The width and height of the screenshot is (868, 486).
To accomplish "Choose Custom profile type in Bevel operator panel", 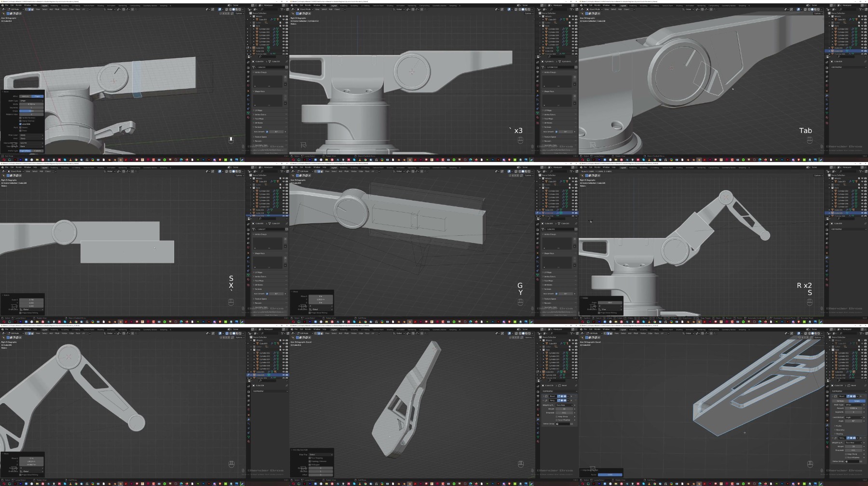I will [38, 151].
